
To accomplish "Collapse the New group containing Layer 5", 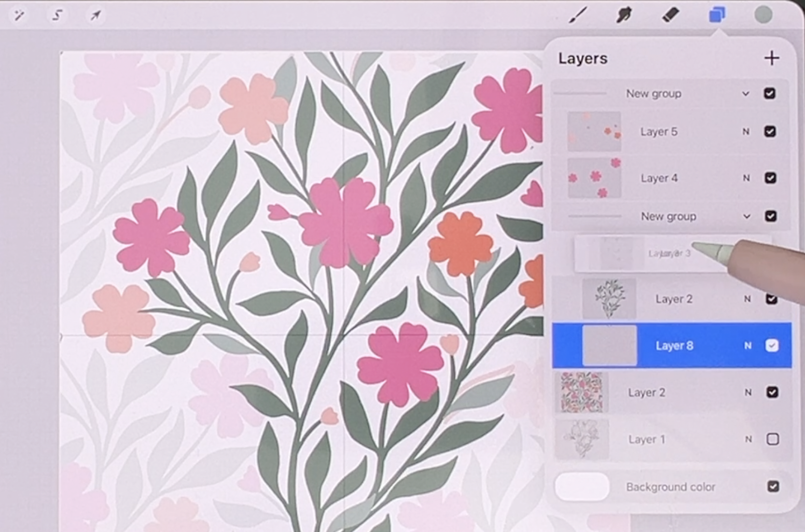I will point(746,94).
